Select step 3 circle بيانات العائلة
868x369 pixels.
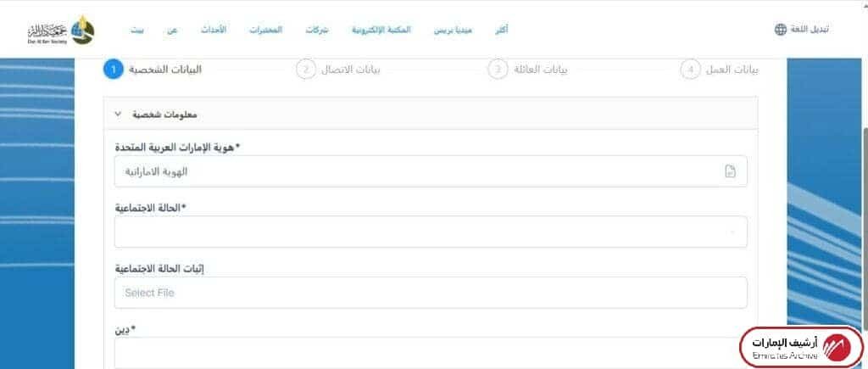tap(498, 69)
